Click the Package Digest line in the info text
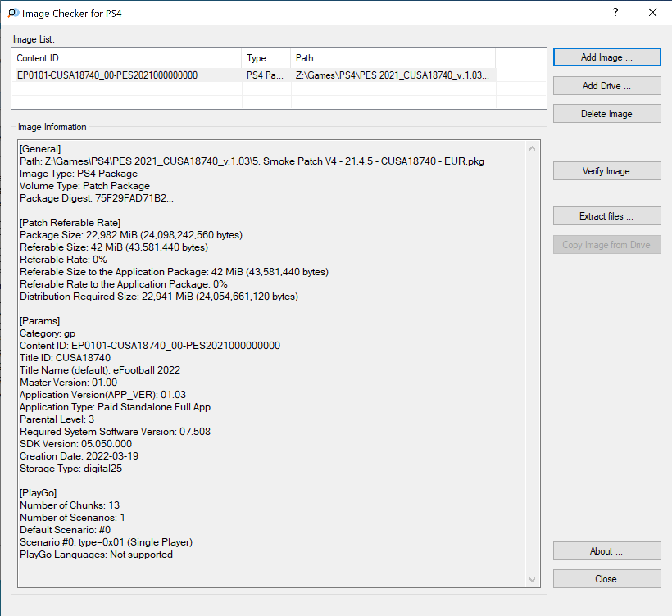The width and height of the screenshot is (672, 616). 97,198
